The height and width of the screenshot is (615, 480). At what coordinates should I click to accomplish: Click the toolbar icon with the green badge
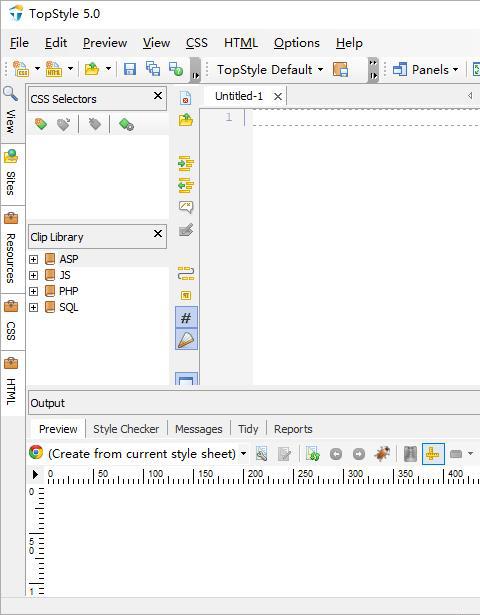[176, 69]
